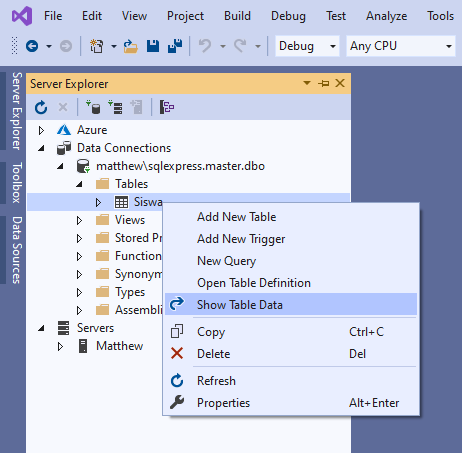The width and height of the screenshot is (462, 453).
Task: Click the Navigate Forward arrow icon
Action: pos(66,46)
